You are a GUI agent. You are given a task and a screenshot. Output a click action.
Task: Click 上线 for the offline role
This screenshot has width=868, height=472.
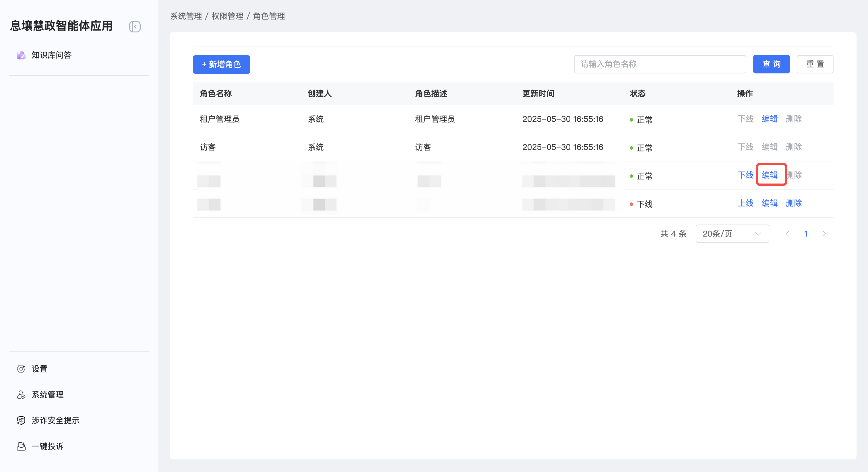(x=745, y=203)
